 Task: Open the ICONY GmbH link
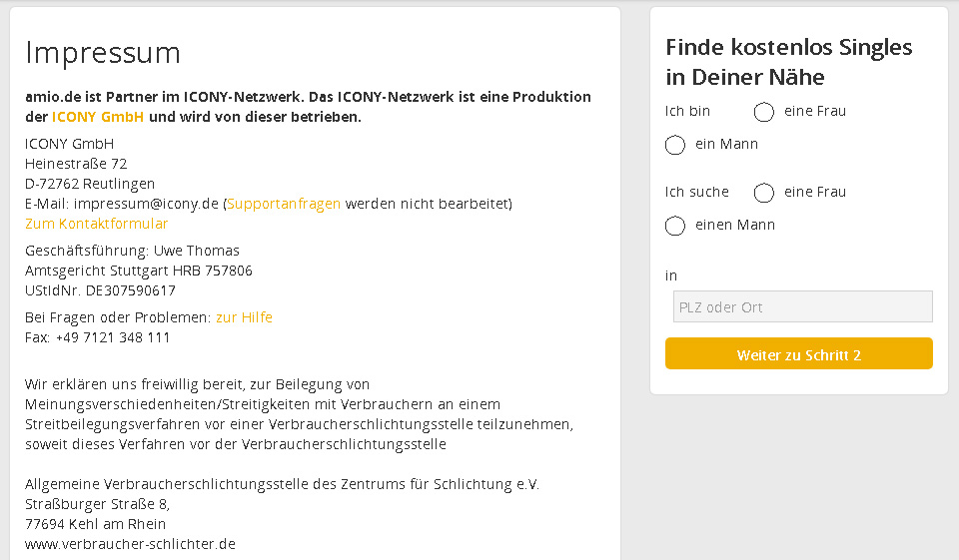[98, 117]
